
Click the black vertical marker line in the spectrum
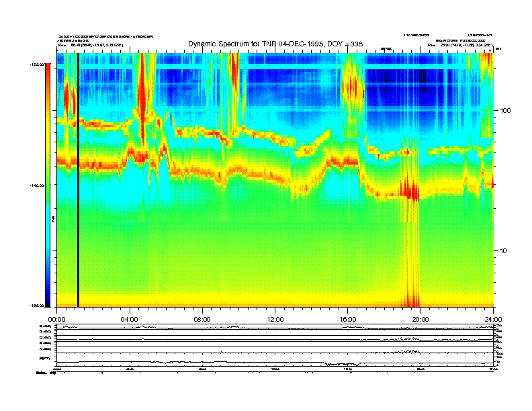(x=78, y=180)
